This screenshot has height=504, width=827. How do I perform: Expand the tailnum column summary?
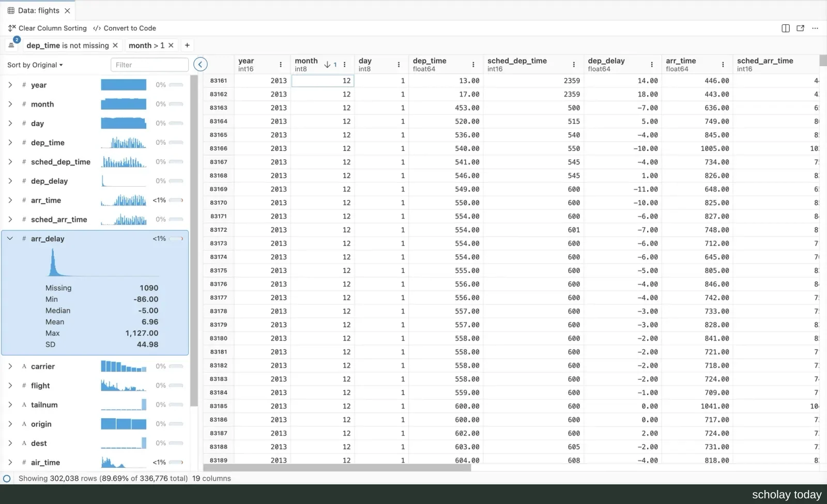[10, 405]
